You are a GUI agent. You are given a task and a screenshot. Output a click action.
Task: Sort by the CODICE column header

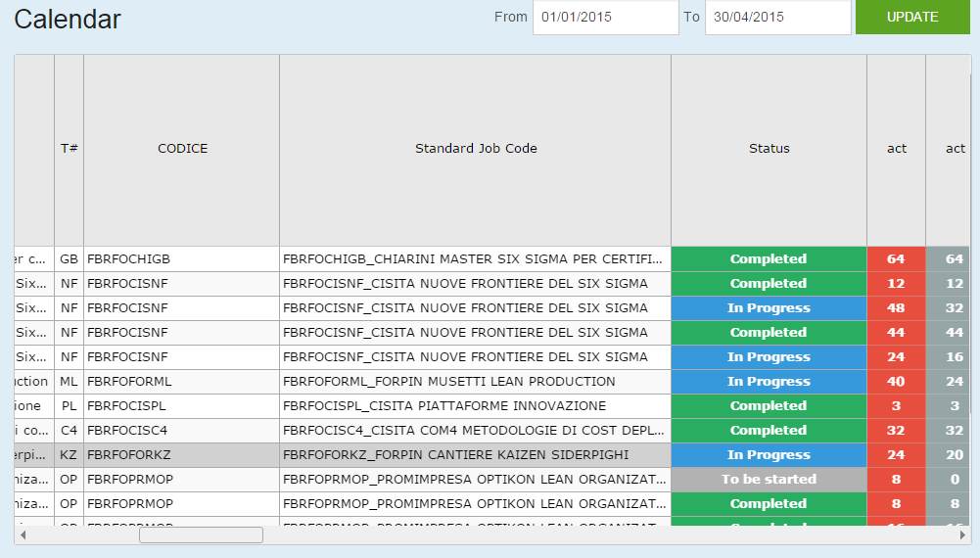coord(182,149)
